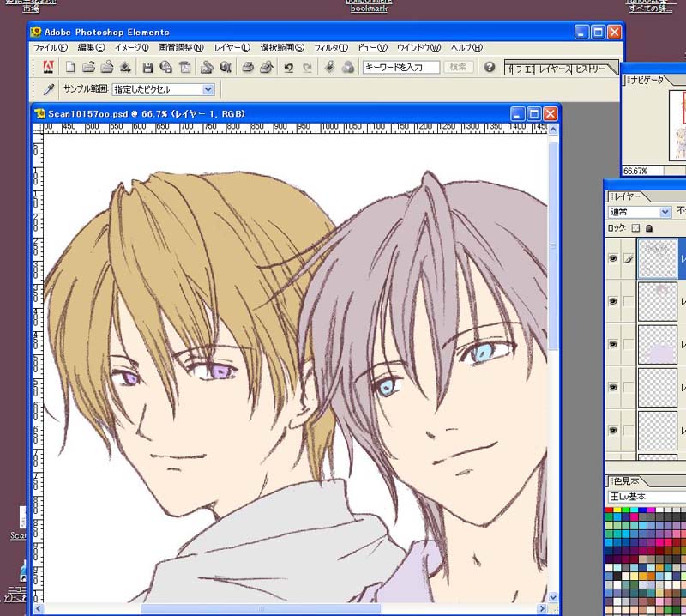Screen dimensions: 686x616
Task: Open the ウィンドウ(W) menu
Action: pos(419,48)
